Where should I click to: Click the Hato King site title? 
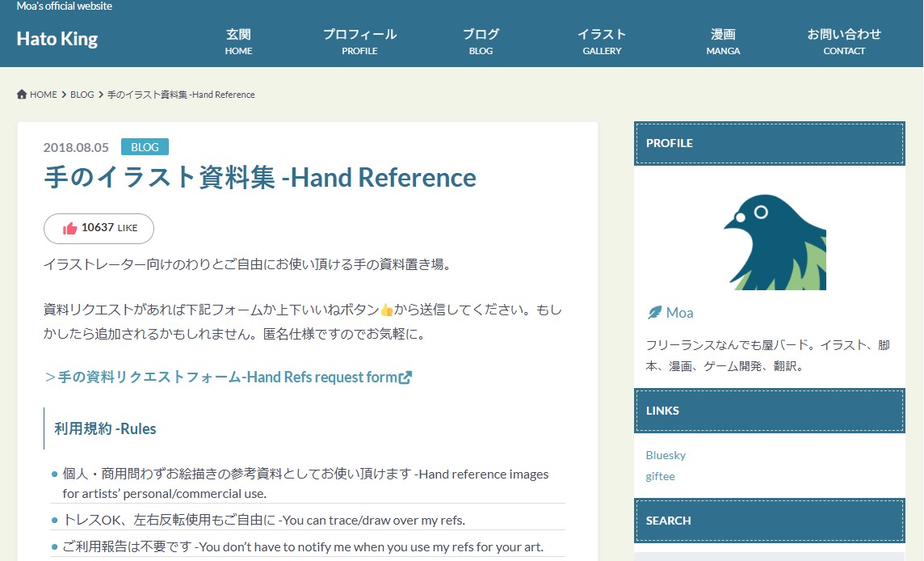pyautogui.click(x=57, y=39)
